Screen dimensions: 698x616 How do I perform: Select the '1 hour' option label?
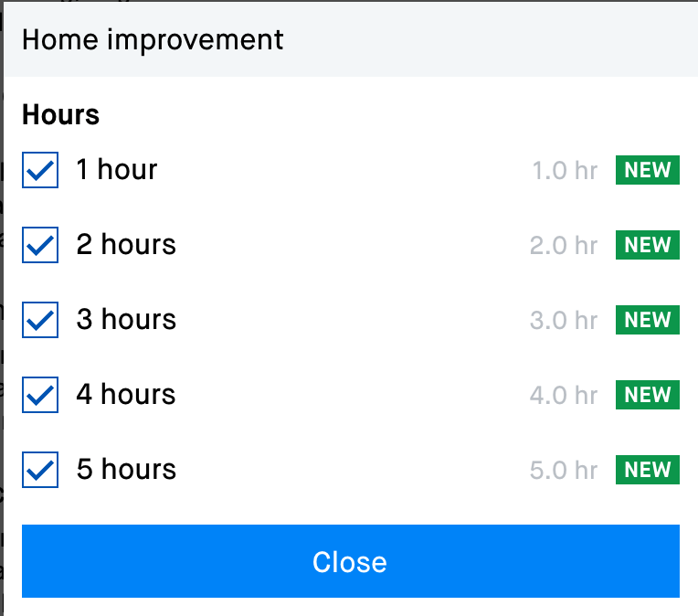[x=117, y=170]
